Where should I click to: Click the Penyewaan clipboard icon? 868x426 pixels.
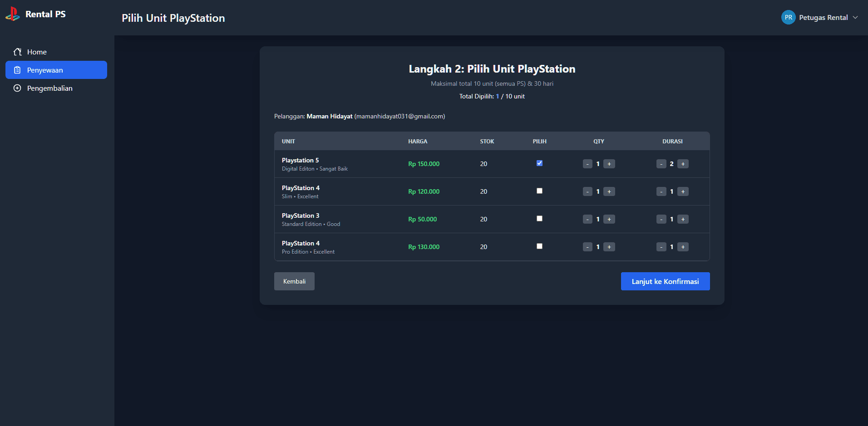point(17,70)
